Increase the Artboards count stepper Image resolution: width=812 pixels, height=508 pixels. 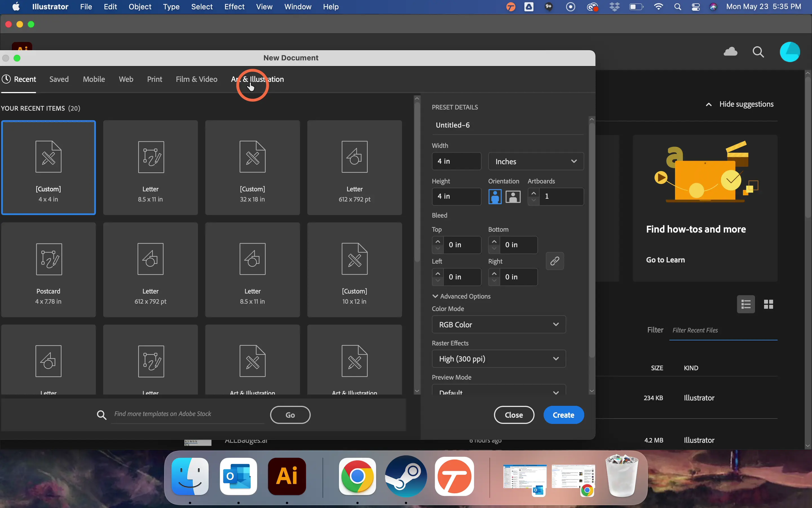pyautogui.click(x=533, y=193)
